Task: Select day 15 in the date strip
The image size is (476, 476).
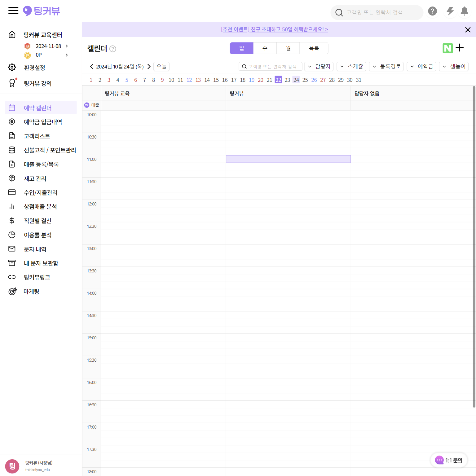Action: pyautogui.click(x=216, y=80)
